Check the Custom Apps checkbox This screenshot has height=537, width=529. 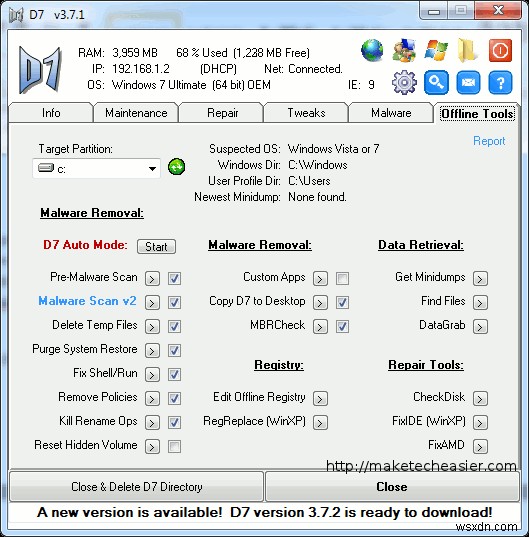342,278
